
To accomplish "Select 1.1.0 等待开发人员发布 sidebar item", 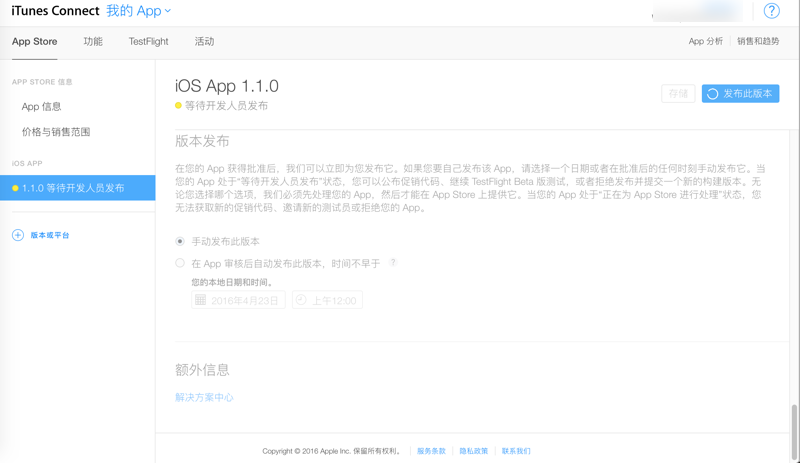I will pos(78,188).
